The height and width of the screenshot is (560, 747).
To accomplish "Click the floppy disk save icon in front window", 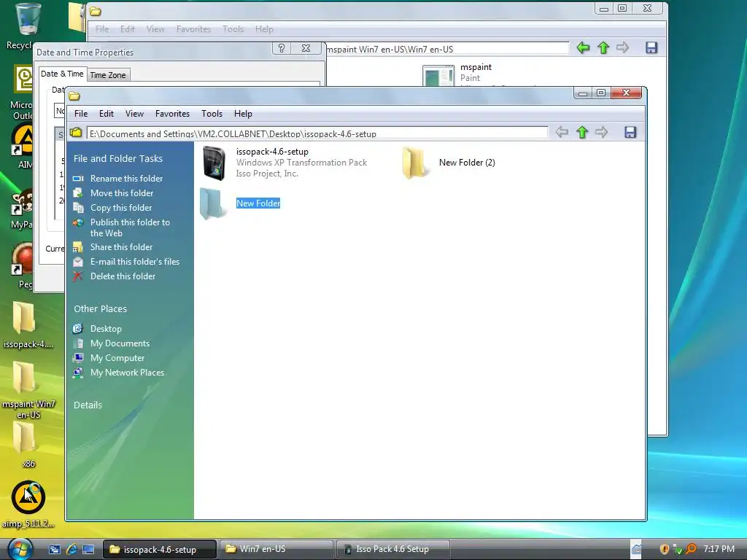I will [x=630, y=133].
